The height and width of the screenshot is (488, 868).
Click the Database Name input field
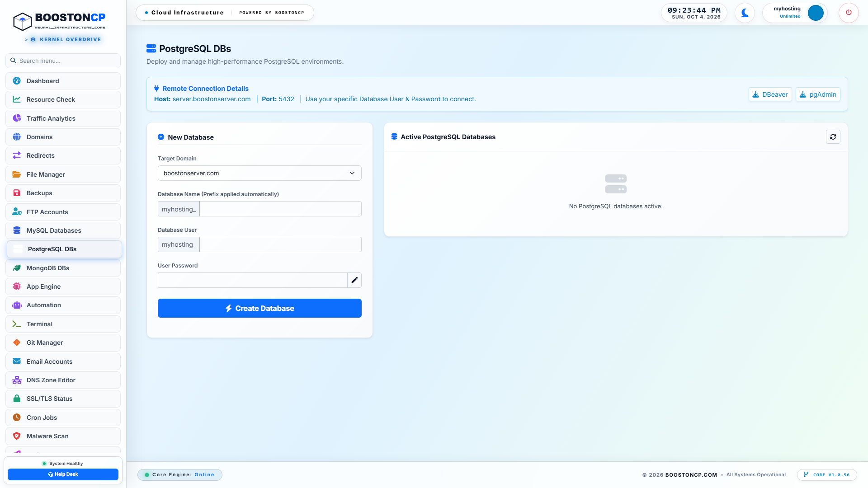[x=280, y=209]
